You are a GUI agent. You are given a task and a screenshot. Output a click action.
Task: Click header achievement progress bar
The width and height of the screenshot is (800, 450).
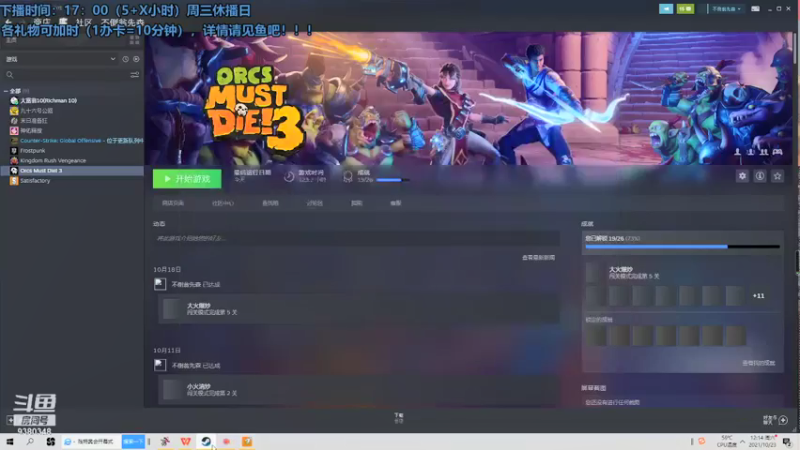point(392,180)
